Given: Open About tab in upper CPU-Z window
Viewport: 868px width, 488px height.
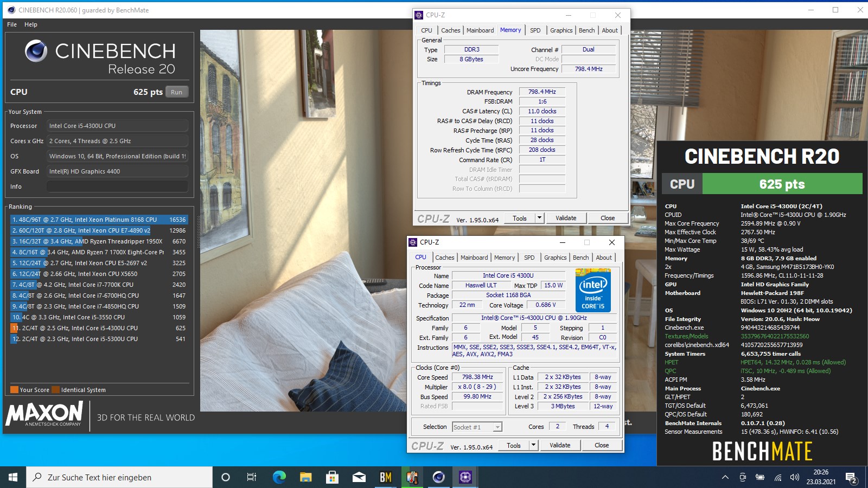Looking at the screenshot, I should tap(610, 30).
